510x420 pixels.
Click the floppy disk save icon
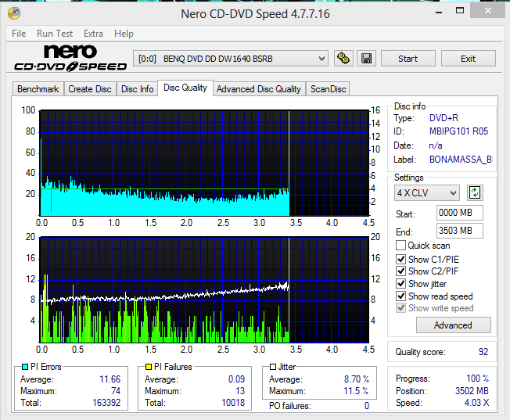point(366,59)
